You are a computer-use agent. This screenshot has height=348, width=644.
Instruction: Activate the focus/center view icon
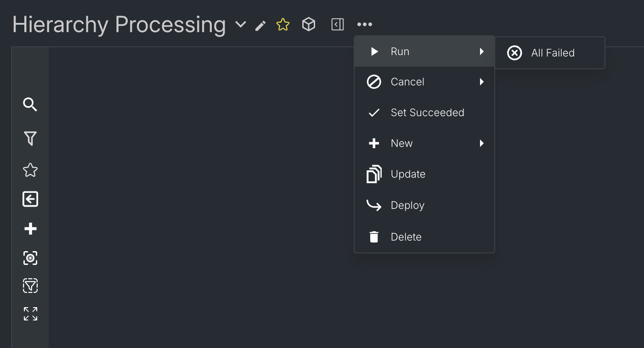[x=30, y=258]
